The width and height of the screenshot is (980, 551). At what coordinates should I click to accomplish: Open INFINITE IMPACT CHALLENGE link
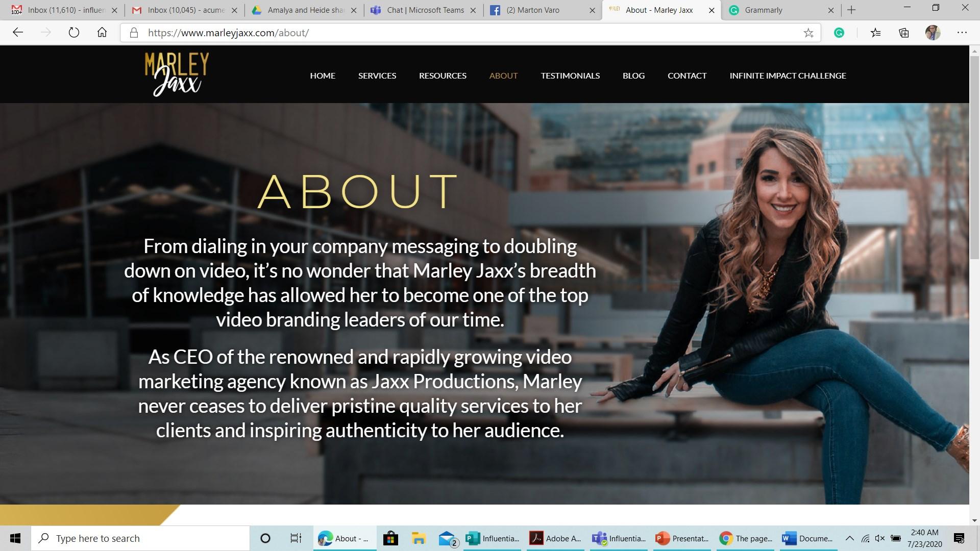[x=788, y=76]
